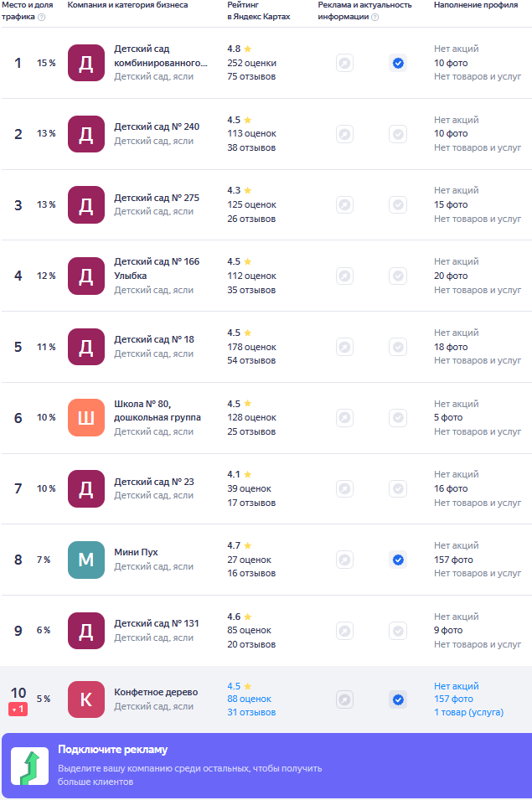Open the "31 отзывов" reviews link
Image resolution: width=532 pixels, height=800 pixels.
click(251, 713)
